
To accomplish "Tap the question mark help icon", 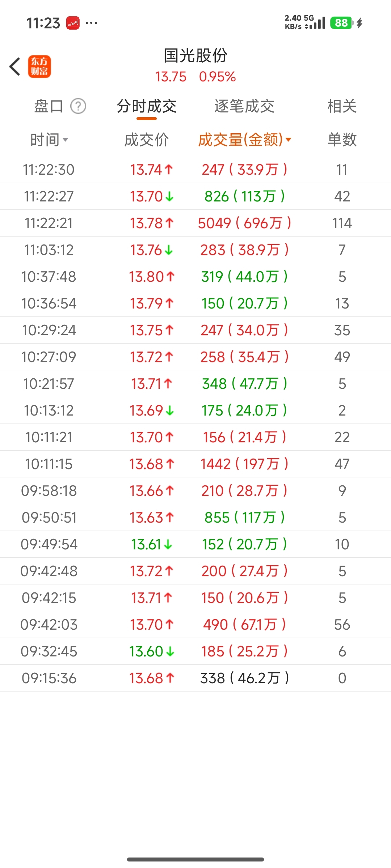I will (x=78, y=106).
